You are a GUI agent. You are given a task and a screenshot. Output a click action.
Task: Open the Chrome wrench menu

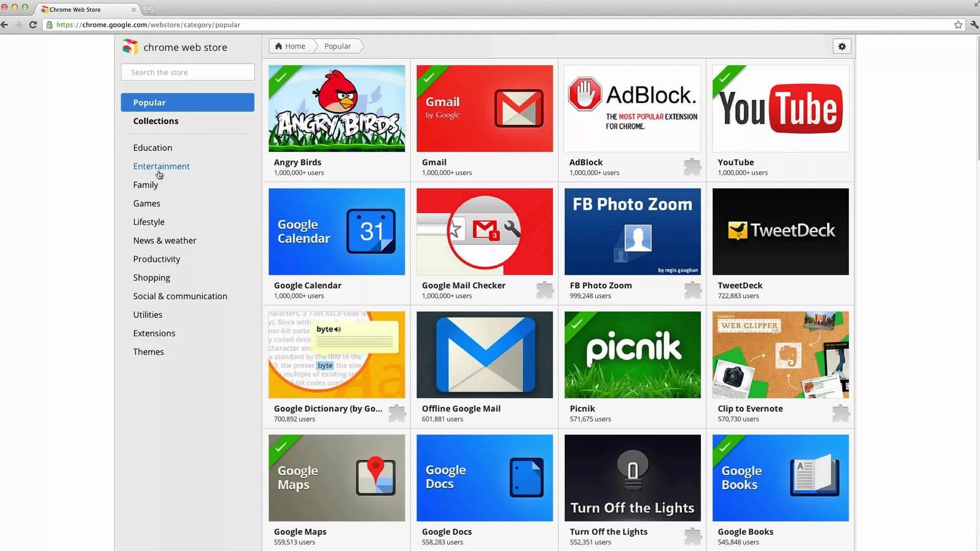pos(974,24)
